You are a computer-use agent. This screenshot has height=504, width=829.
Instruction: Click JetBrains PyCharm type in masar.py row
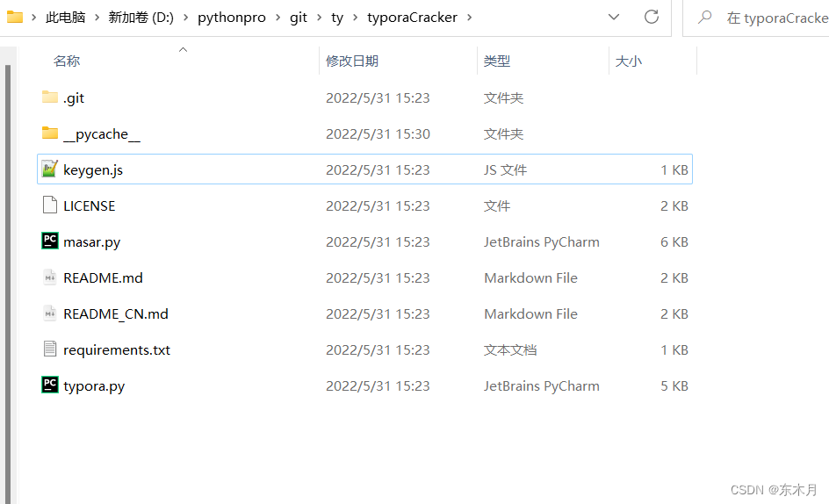click(x=541, y=241)
